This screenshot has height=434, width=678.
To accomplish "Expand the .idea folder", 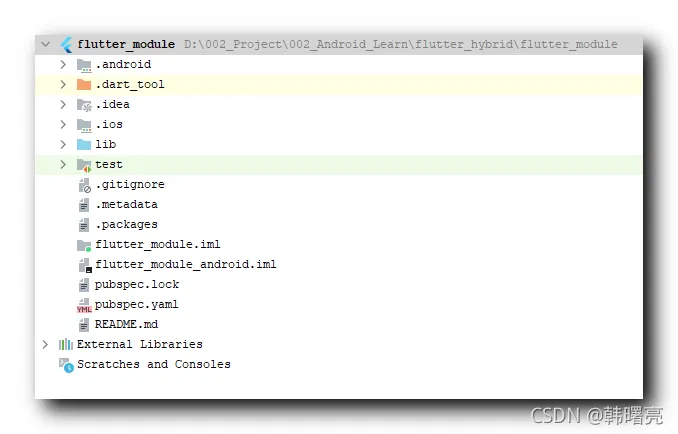I will 63,104.
